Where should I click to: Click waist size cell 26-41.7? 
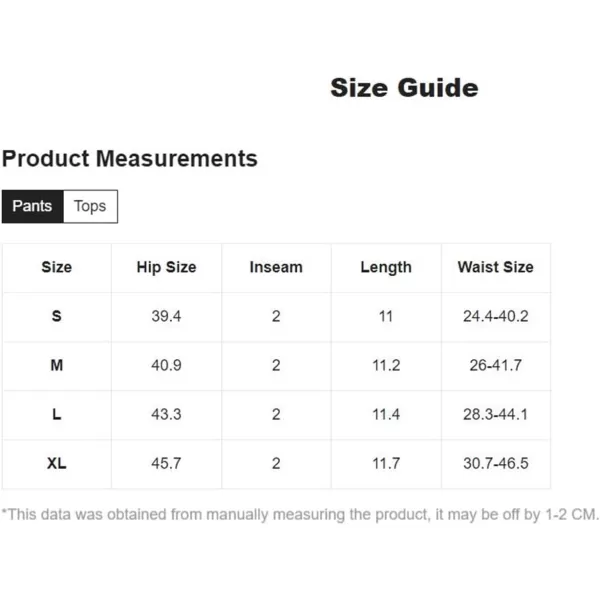[496, 365]
